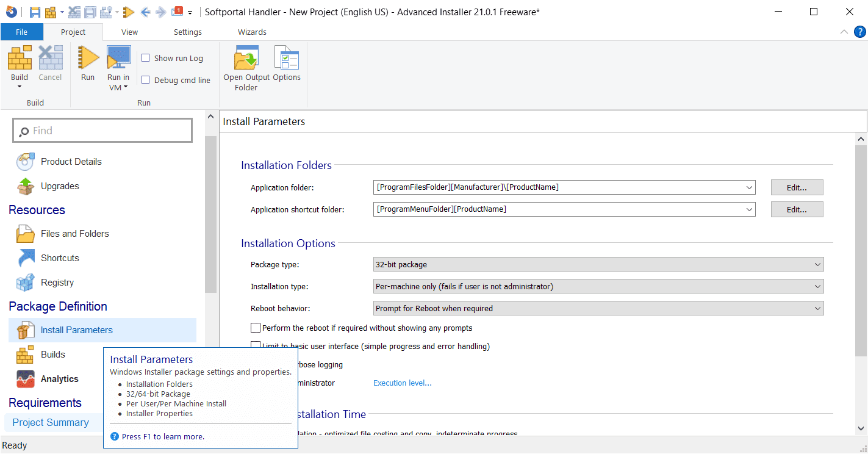The width and height of the screenshot is (868, 454).
Task: Click the Find search field
Action: click(102, 131)
